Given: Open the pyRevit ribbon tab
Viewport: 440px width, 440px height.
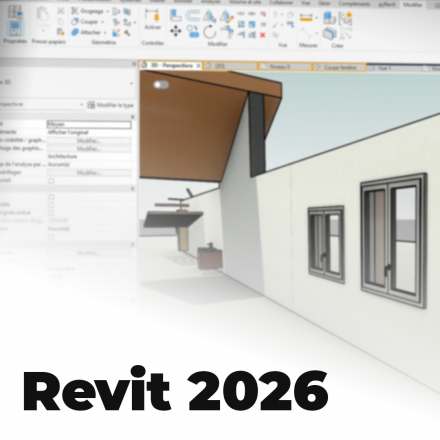Looking at the screenshot, I should pyautogui.click(x=387, y=4).
